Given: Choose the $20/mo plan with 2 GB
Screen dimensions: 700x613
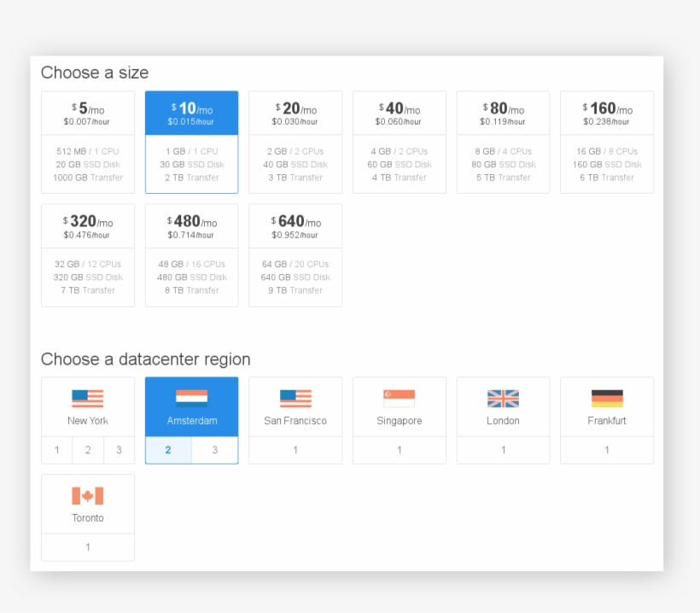Looking at the screenshot, I should 295,142.
